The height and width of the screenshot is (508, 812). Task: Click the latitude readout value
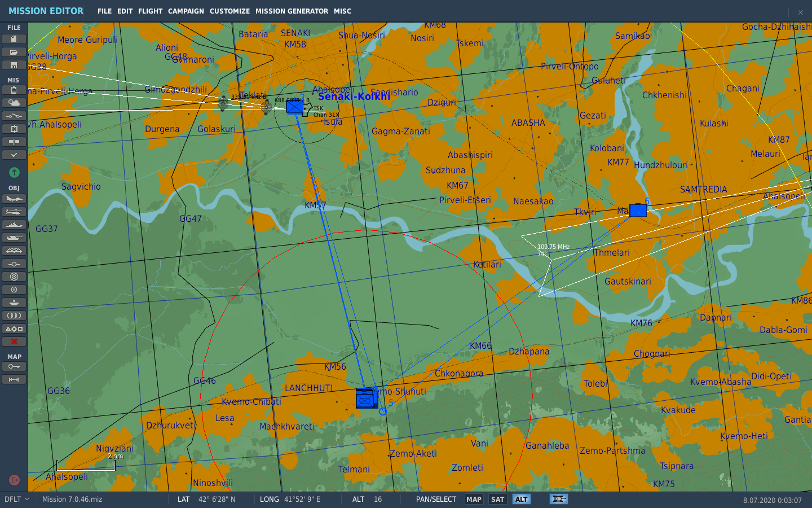point(217,499)
